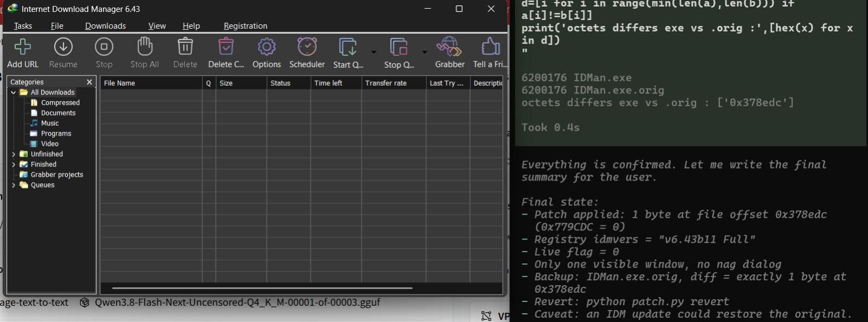Click the Tell a Friend icon
The height and width of the screenshot is (322, 868).
point(490,47)
